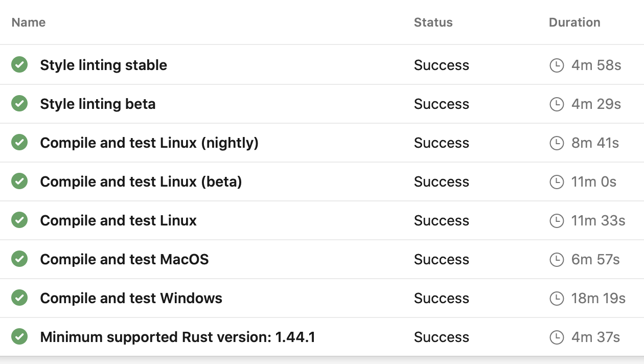This screenshot has width=644, height=364.
Task: Click the 4m 37s duration value
Action: [596, 337]
